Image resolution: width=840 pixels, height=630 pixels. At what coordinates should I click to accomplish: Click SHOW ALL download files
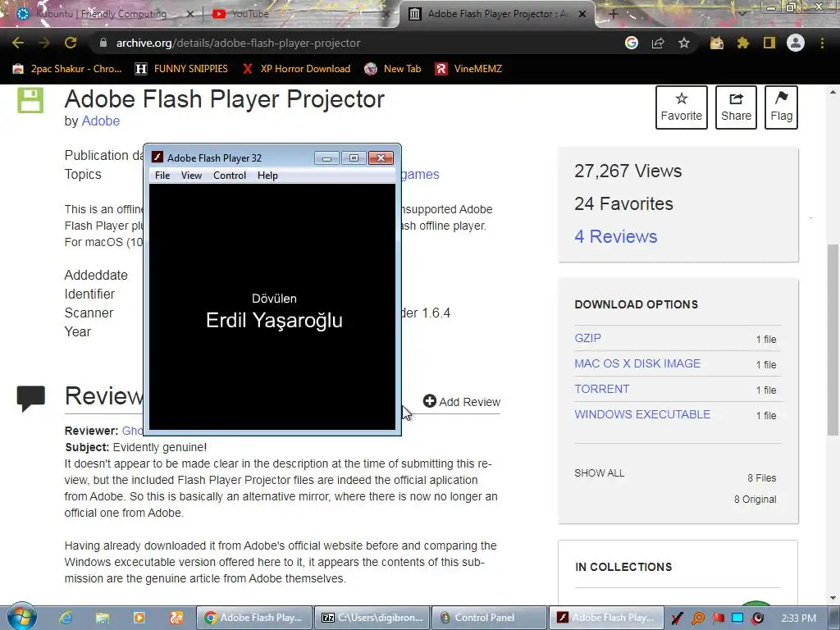pos(599,473)
